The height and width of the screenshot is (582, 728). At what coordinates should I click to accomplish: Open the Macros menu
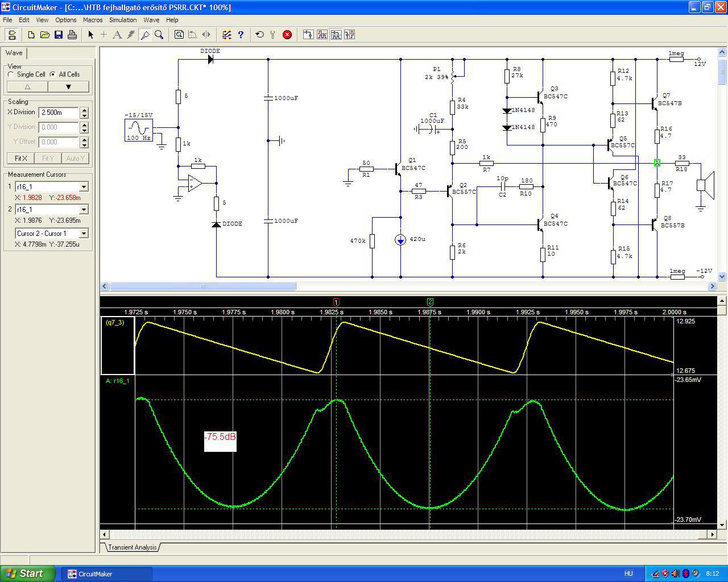point(93,20)
